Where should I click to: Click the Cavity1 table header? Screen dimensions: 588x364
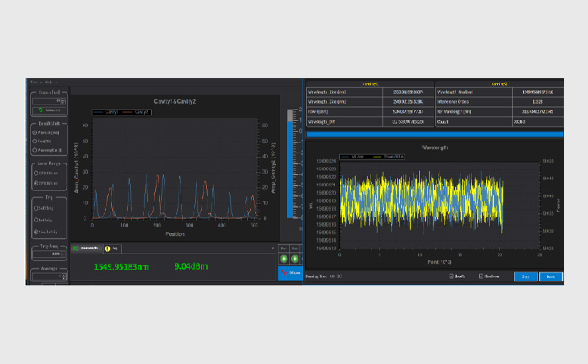[370, 84]
